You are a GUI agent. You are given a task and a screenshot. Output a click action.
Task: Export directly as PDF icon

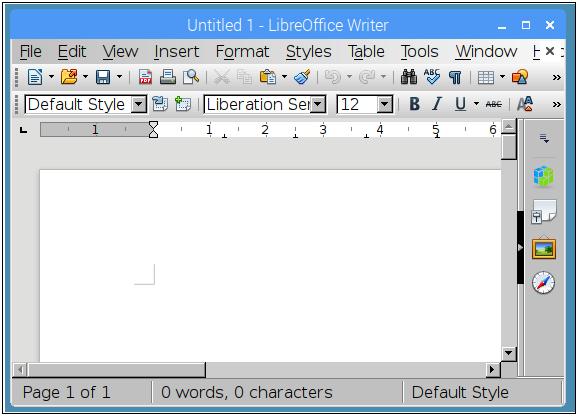click(146, 77)
